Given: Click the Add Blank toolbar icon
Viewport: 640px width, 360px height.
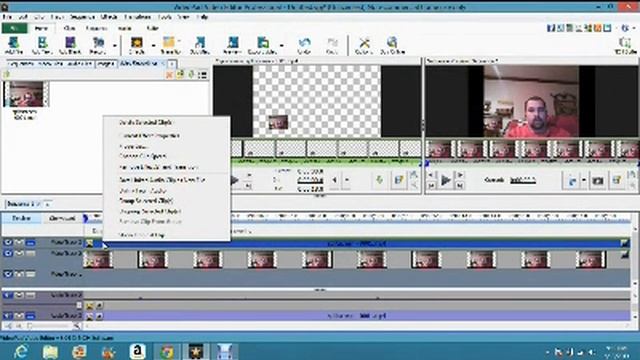Looking at the screenshot, I should (x=70, y=45).
